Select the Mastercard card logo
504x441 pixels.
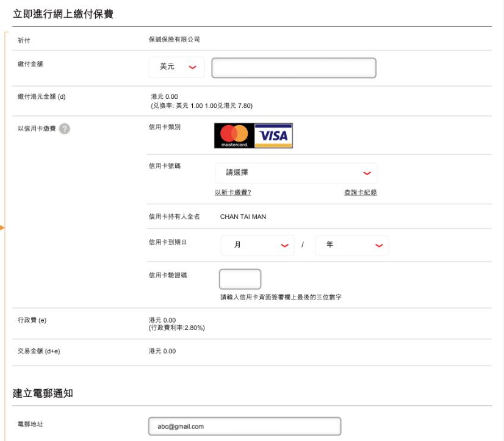click(234, 135)
